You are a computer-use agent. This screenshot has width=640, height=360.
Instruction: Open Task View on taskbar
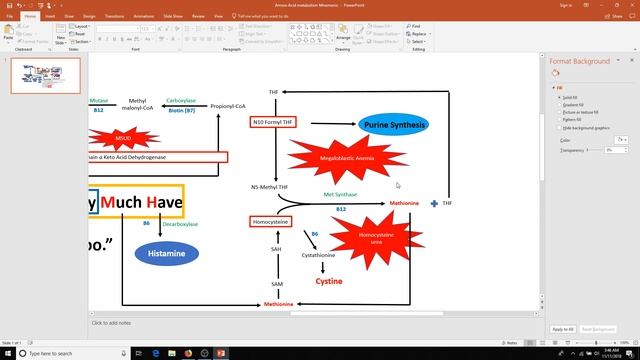(138, 353)
